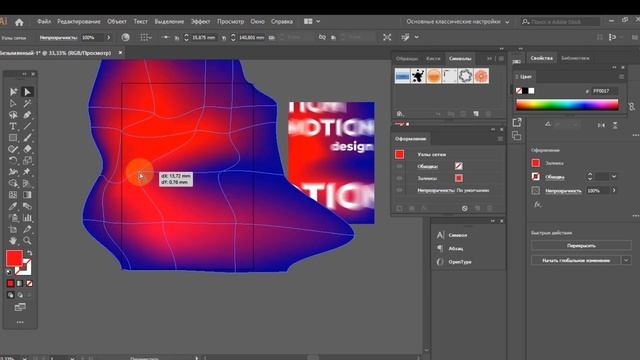Select the Hand tool

[13, 240]
